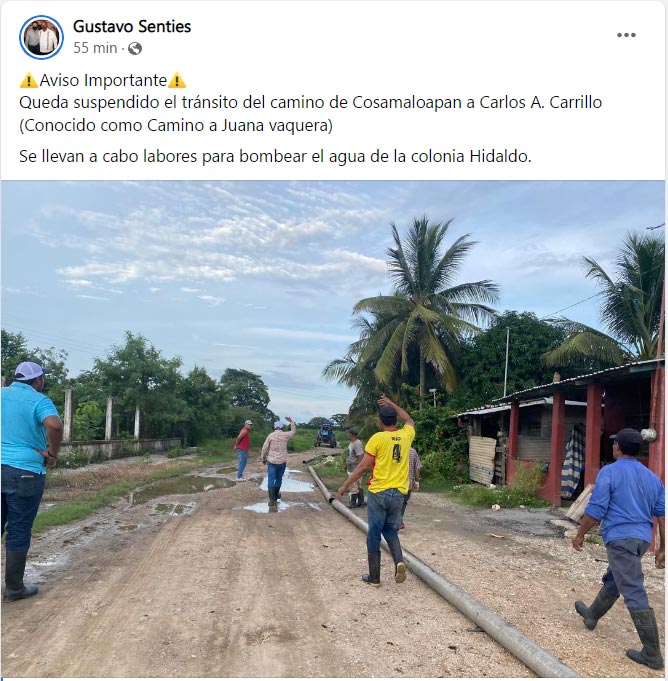Click the globe public privacy icon
This screenshot has height=681, width=668.
[135, 48]
